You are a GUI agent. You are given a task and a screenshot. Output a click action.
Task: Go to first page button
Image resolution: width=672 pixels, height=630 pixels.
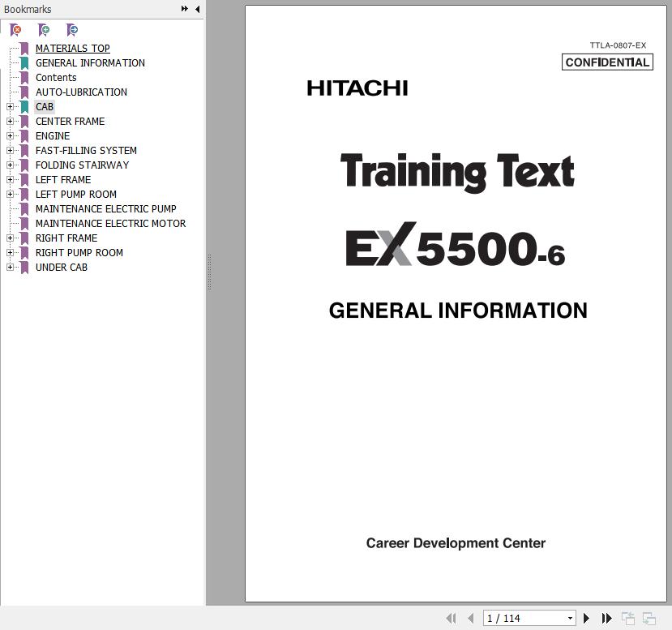451,618
